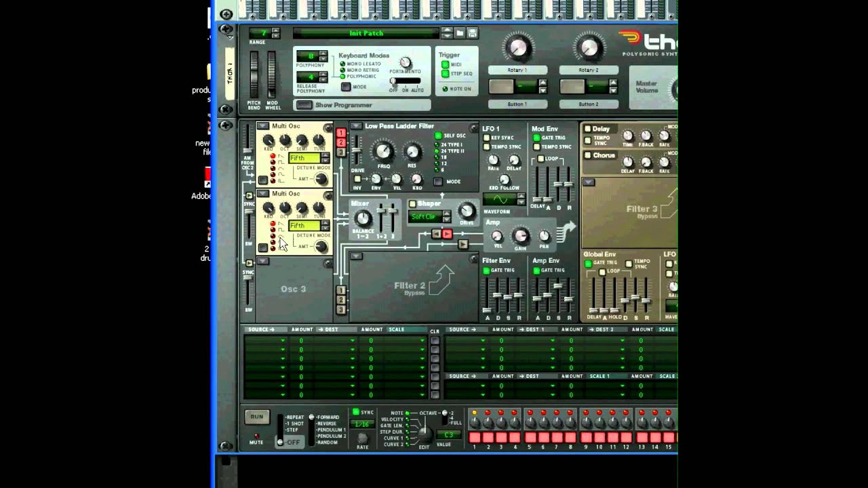The height and width of the screenshot is (488, 868).
Task: Click the Amp Pan knob
Action: pos(544,236)
